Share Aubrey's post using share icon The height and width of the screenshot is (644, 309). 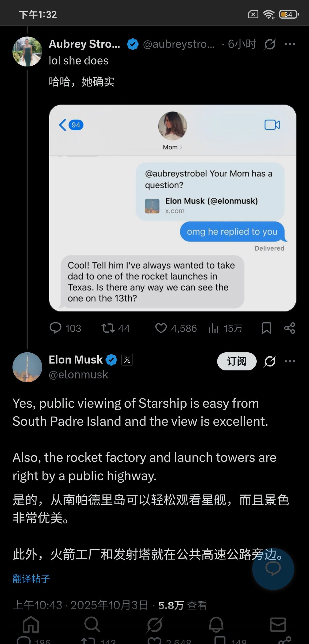coord(290,328)
